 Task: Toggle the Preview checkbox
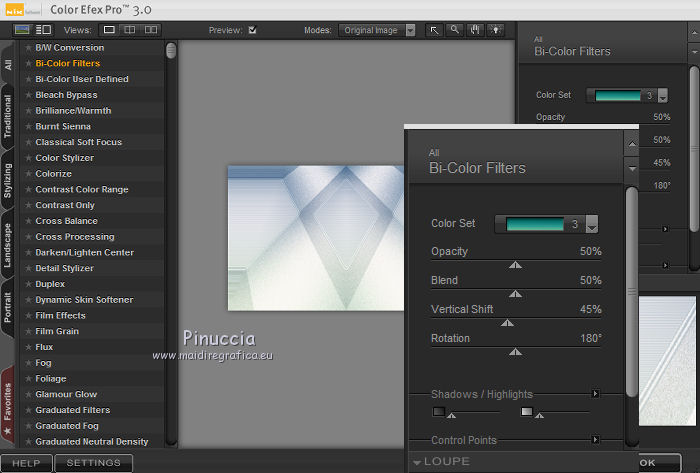(252, 30)
